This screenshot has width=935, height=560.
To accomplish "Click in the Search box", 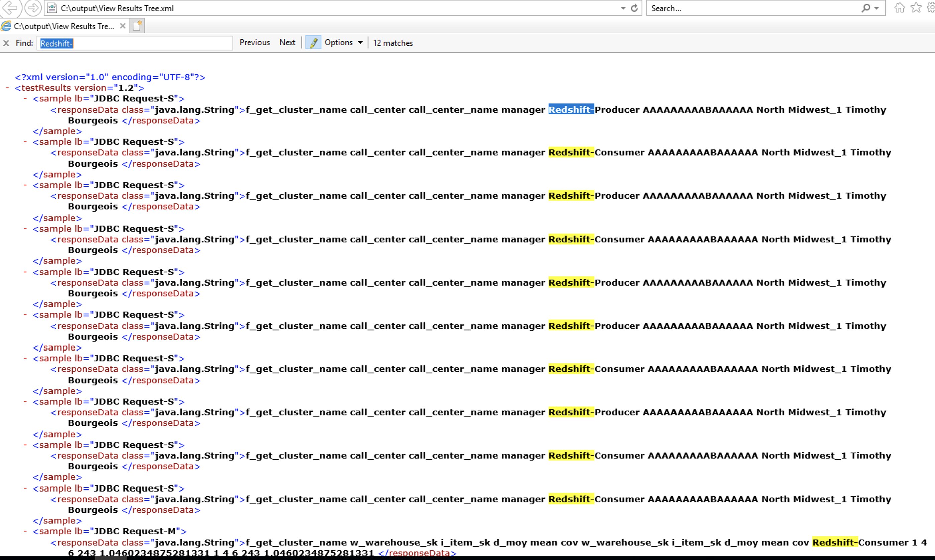I will (751, 8).
